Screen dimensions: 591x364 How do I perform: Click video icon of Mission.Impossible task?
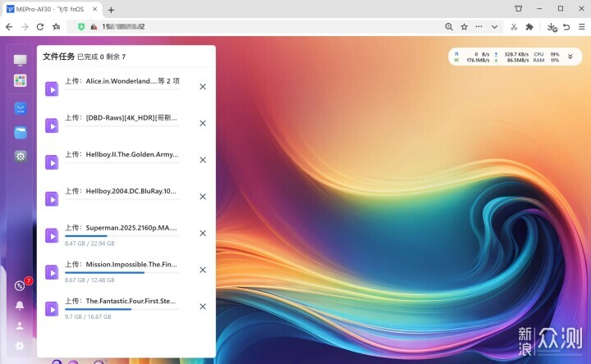coord(52,272)
